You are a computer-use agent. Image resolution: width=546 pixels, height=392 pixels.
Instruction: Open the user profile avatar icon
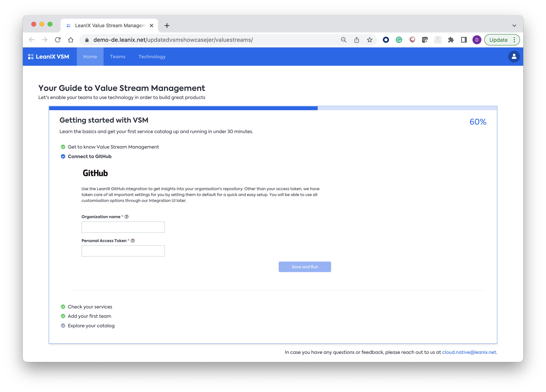click(x=514, y=57)
